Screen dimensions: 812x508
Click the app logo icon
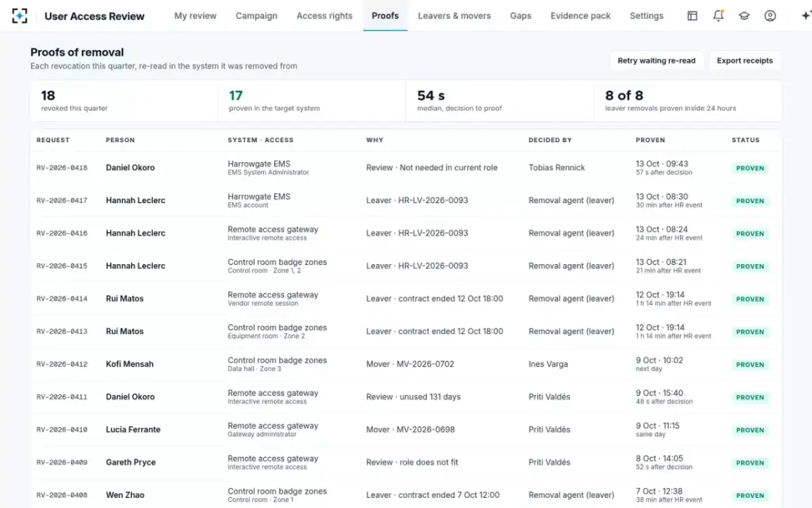coord(20,16)
